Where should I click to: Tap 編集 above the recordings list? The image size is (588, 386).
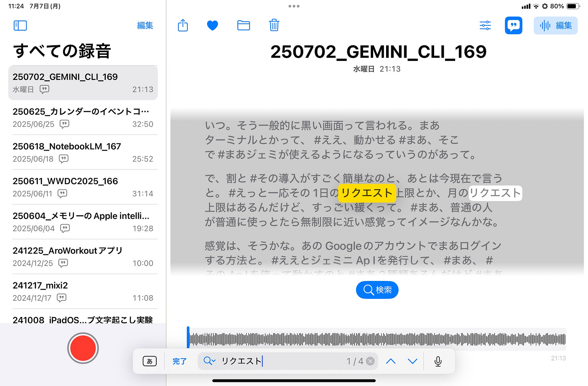click(145, 25)
